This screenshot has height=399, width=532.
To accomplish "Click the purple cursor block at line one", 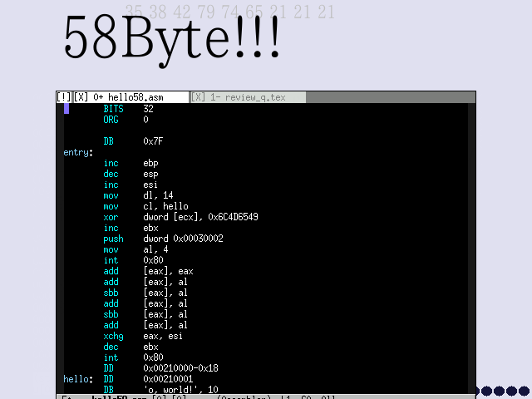I will 66,108.
